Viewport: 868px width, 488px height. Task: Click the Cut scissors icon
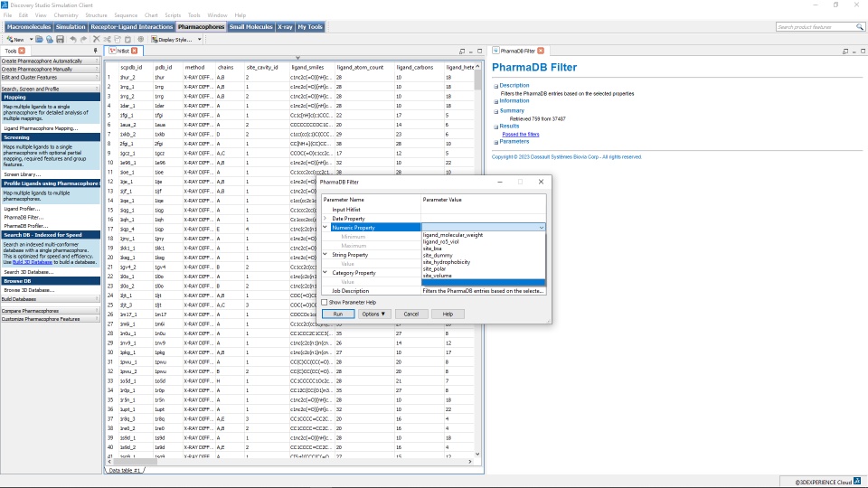(x=107, y=39)
